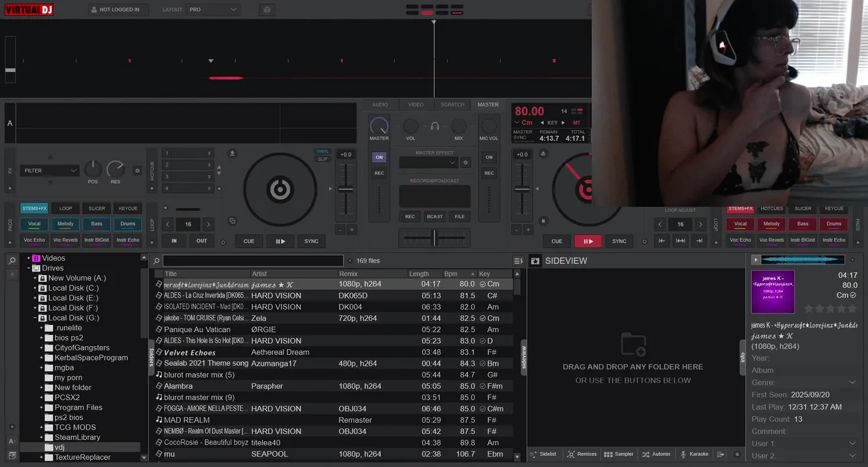This screenshot has width=868, height=467.
Task: Open the master effect dropdown
Action: tap(428, 163)
